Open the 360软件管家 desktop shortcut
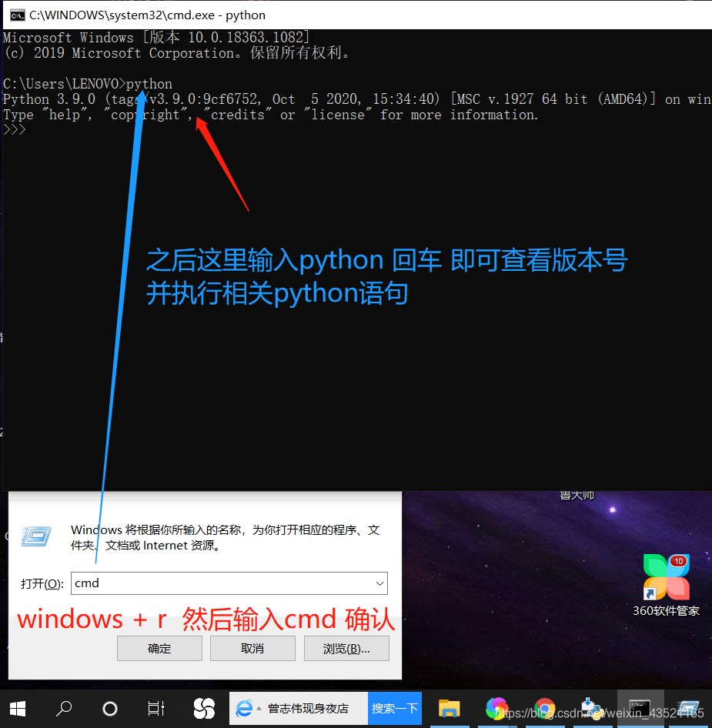This screenshot has width=712, height=728. click(666, 586)
